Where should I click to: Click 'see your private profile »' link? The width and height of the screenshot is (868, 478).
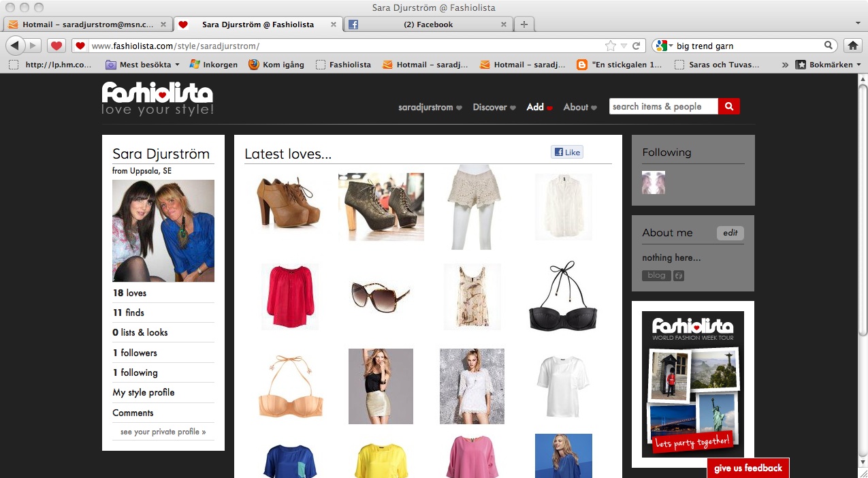(x=163, y=432)
